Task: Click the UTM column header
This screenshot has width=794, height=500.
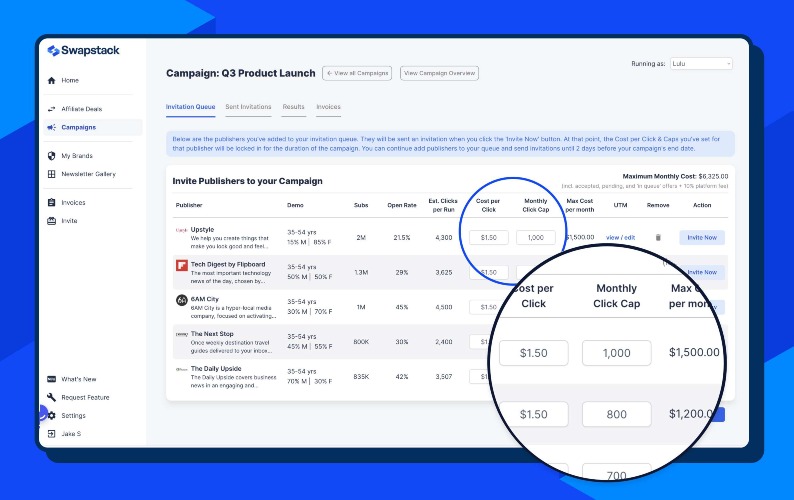Action: pyautogui.click(x=620, y=205)
